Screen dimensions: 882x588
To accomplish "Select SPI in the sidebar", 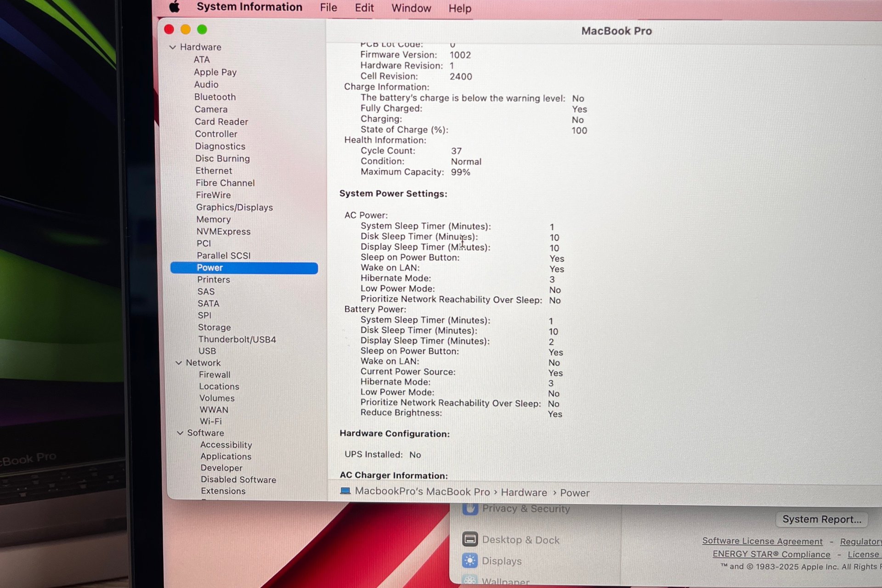I will click(x=204, y=316).
